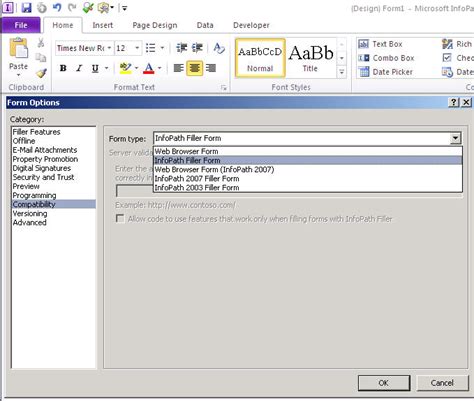The image size is (474, 401).
Task: Enable the allow code InfoPath Filler checkbox
Action: pyautogui.click(x=120, y=219)
